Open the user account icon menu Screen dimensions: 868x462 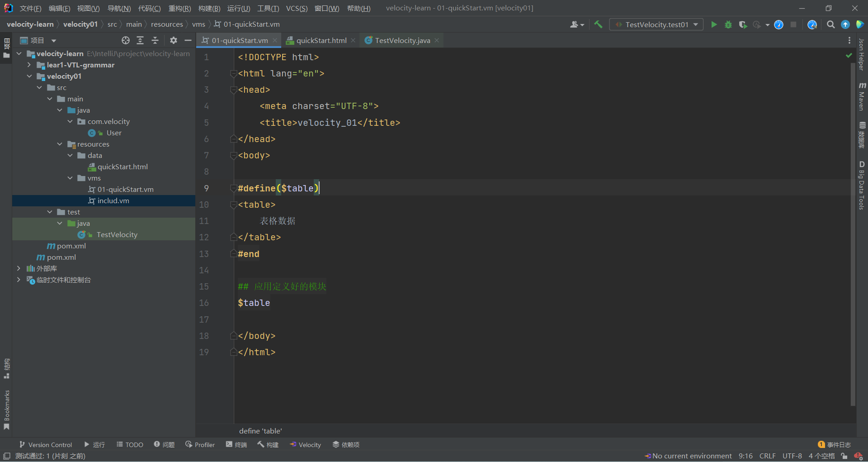[x=577, y=24]
